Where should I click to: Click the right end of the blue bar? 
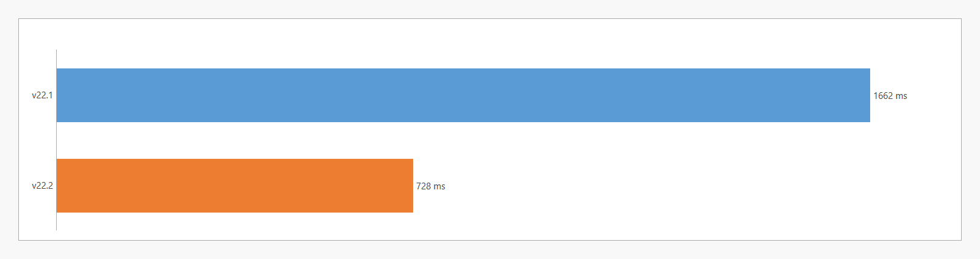click(x=865, y=95)
